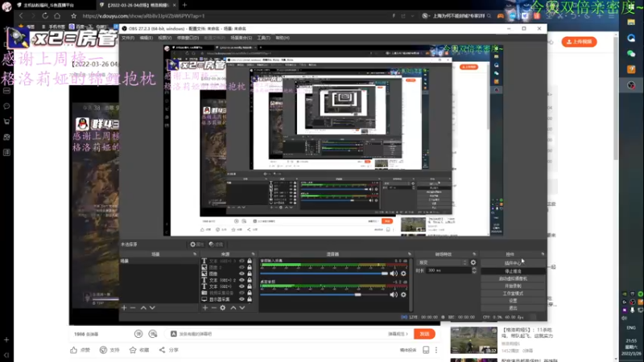This screenshot has width=644, height=362.
Task: Move source up with arrow in Sources toolbar
Action: pyautogui.click(x=233, y=307)
